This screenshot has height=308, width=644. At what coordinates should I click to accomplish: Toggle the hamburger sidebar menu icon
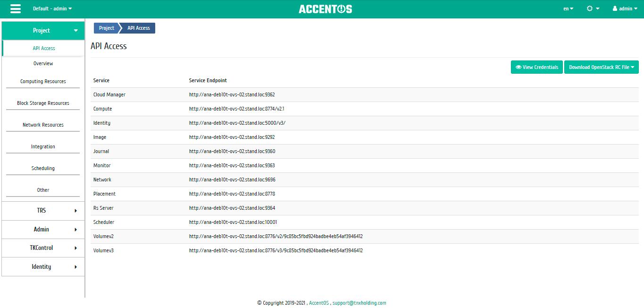[x=15, y=9]
